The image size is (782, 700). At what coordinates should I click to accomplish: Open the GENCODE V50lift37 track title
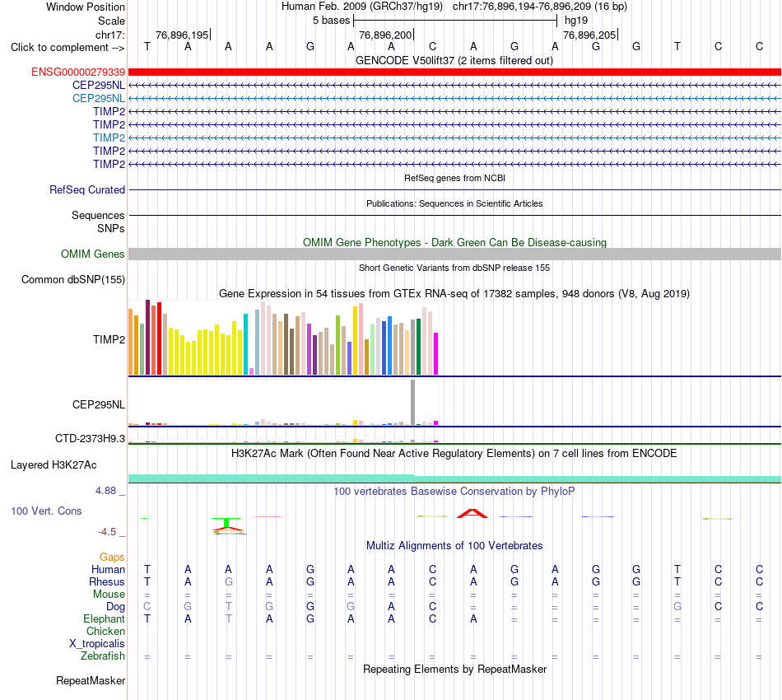pos(454,60)
